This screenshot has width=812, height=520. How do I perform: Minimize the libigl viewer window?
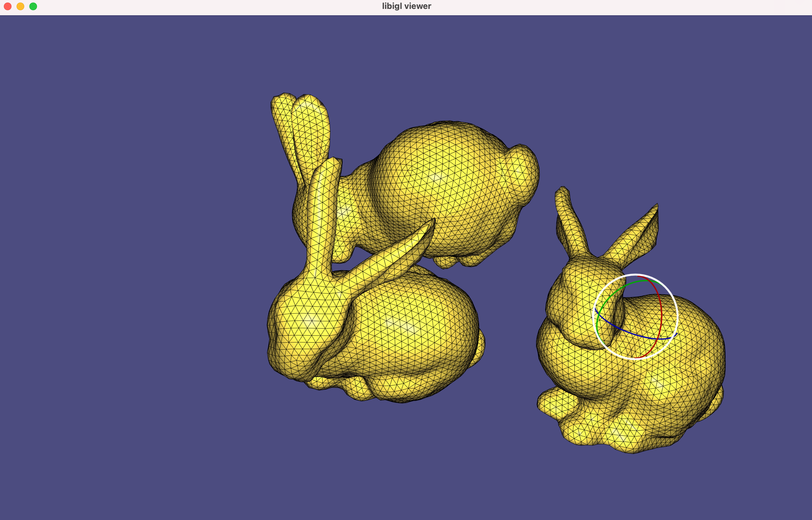20,6
